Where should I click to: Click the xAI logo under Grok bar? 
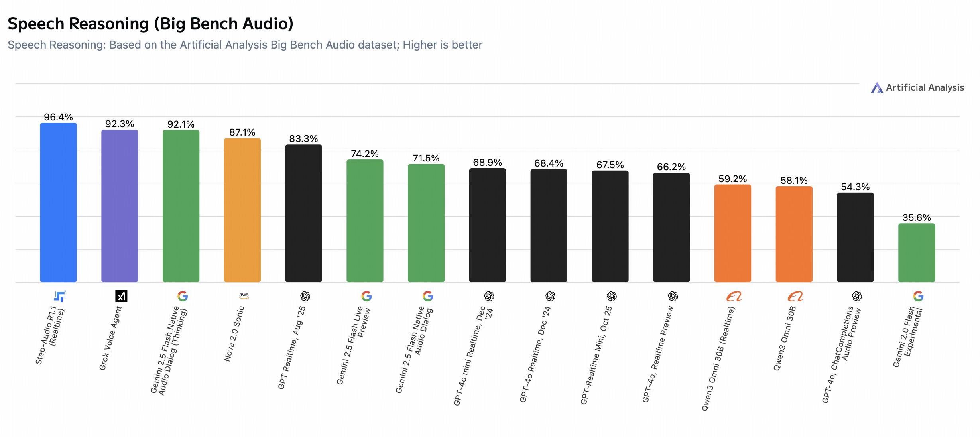coord(121,296)
